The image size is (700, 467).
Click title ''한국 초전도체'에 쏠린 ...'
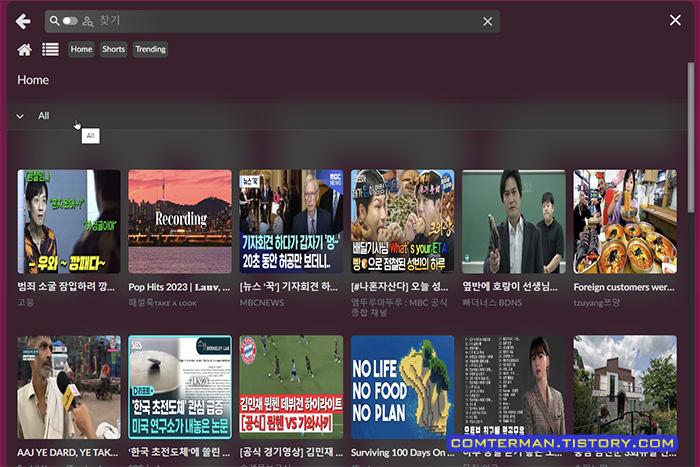pyautogui.click(x=179, y=452)
